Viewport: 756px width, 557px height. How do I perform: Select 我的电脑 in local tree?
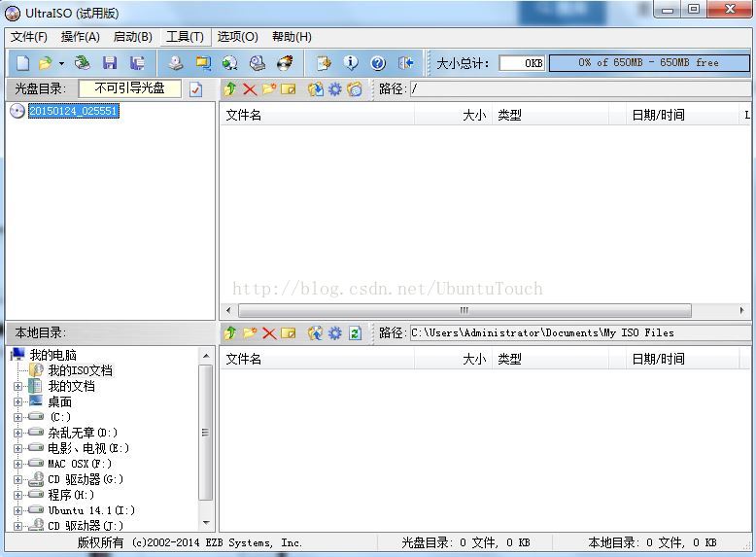[53, 355]
